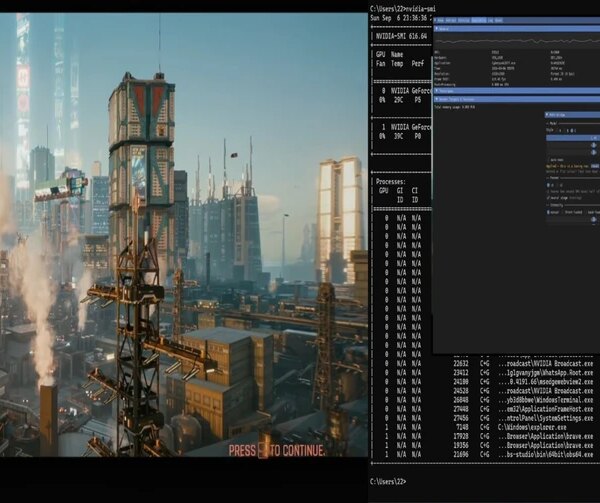Select the nvidia-smi command line at terminal top
This screenshot has height=503, width=600.
pos(403,9)
